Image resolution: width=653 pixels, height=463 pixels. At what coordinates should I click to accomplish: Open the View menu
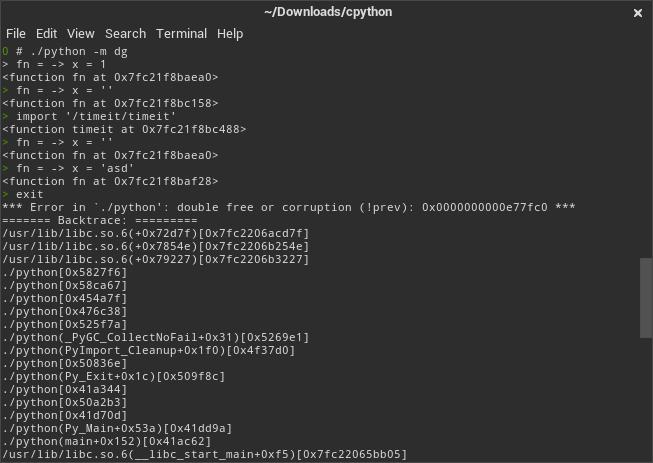coord(81,33)
